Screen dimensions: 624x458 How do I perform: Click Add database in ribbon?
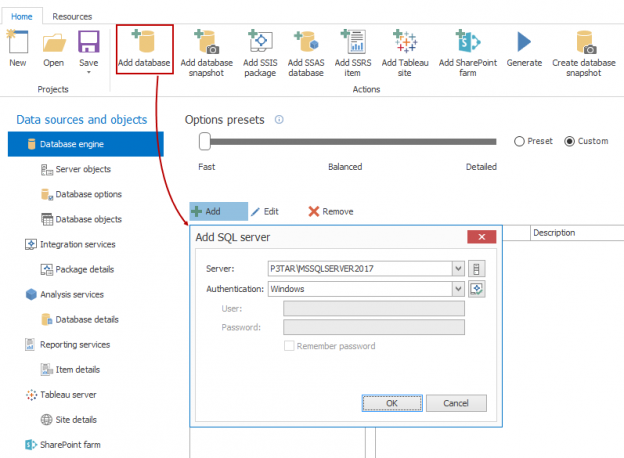coord(144,49)
